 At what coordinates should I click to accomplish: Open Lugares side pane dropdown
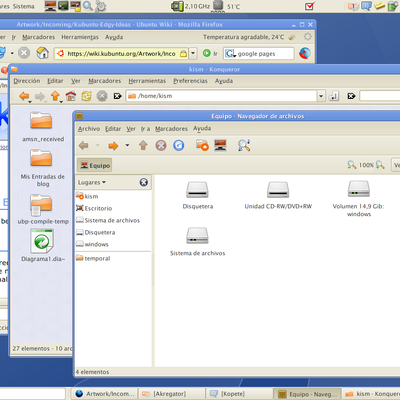click(92, 182)
